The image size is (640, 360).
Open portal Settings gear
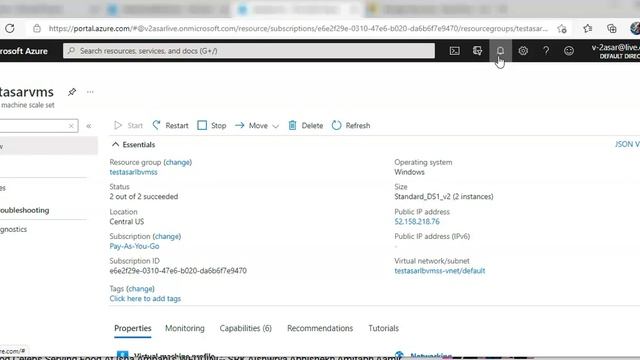[523, 51]
